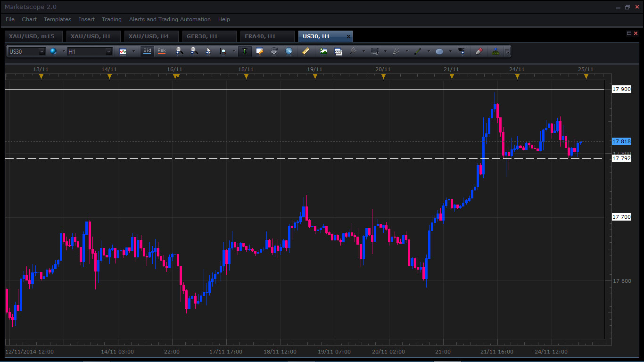
Task: Select the eraser tool
Action: tap(479, 51)
